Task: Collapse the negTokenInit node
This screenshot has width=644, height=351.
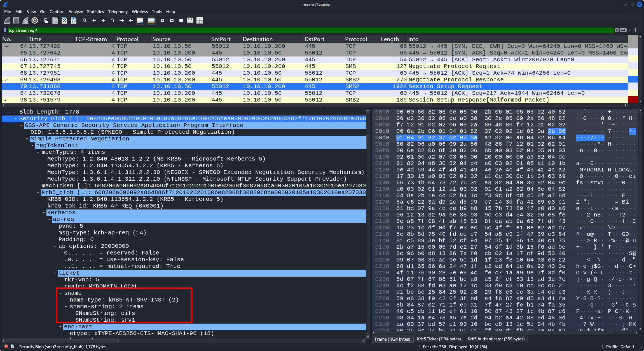Action: coord(32,145)
